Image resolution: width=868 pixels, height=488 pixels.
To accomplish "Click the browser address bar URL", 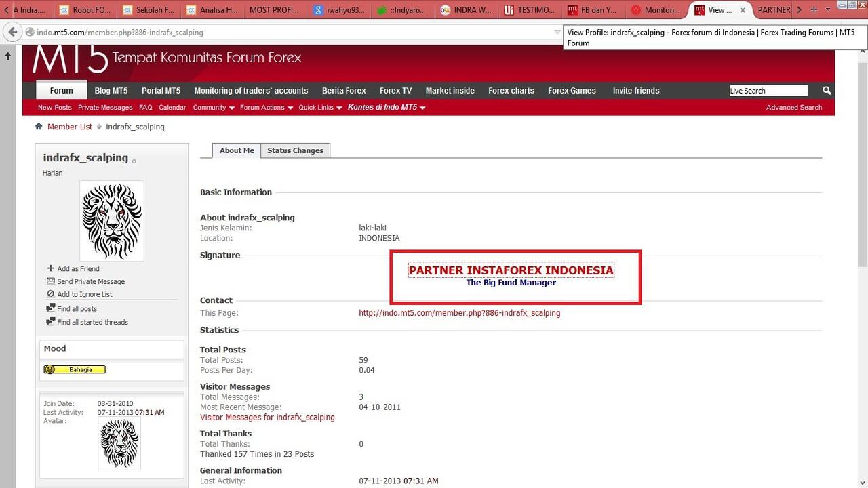I will click(x=120, y=32).
